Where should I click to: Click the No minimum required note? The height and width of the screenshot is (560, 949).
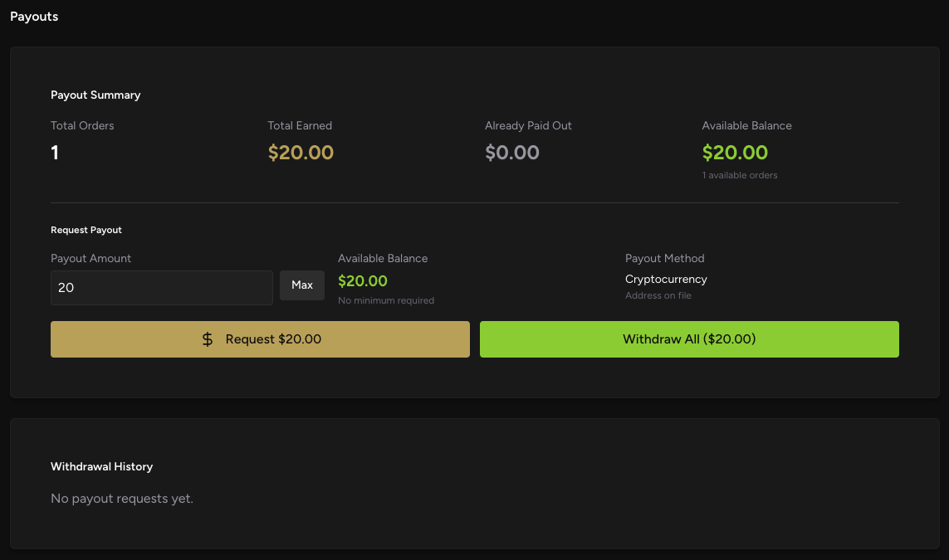click(x=386, y=300)
